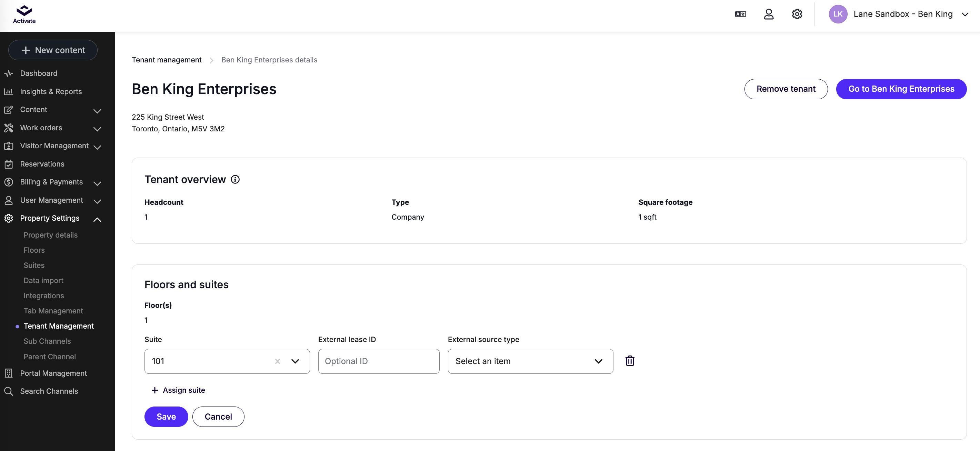Click the Dashboard pulse icon
Screen dimensions: 980x451
[x=8, y=73]
